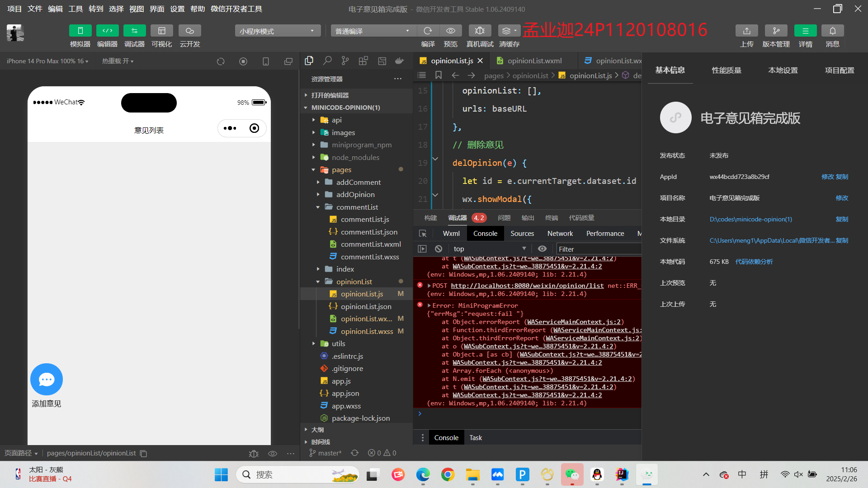Screen dimensions: 868x488
Task: Switch to the opinionList.wxml editor tab
Action: [x=533, y=61]
